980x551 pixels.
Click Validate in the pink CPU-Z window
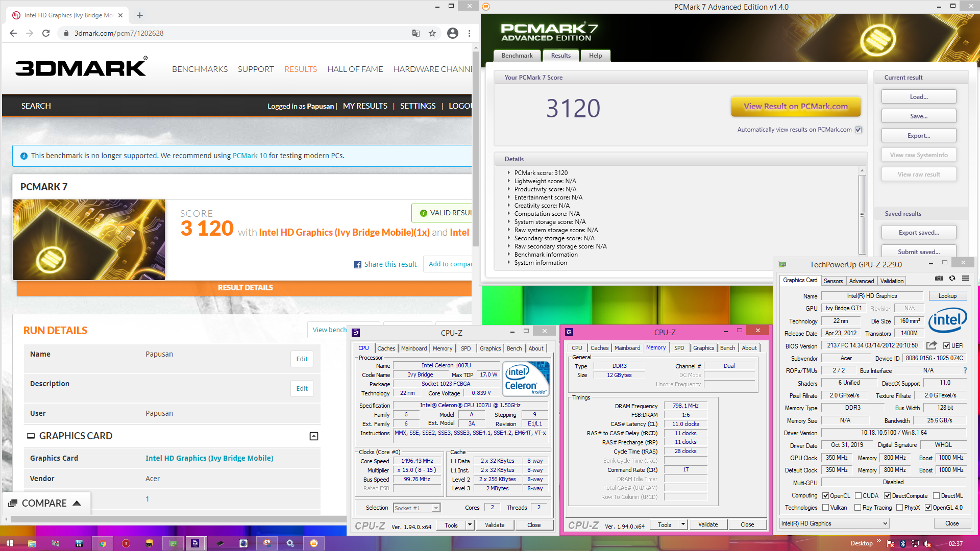[708, 524]
